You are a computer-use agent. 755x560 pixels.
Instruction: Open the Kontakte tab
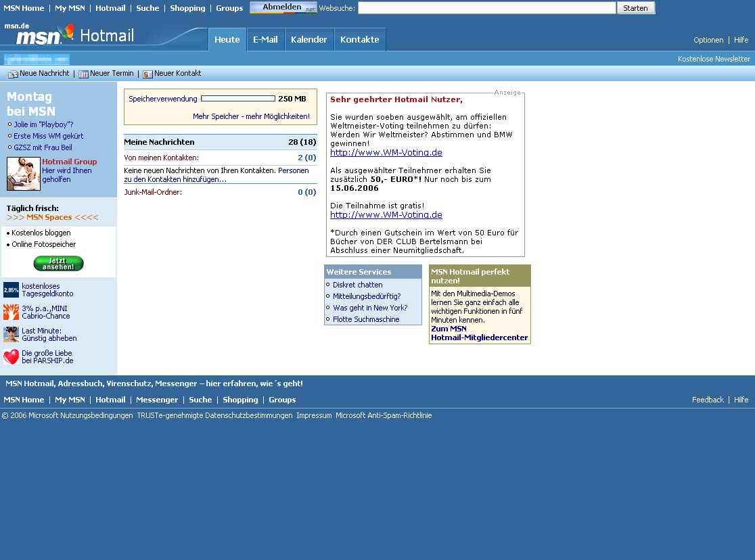pos(360,39)
